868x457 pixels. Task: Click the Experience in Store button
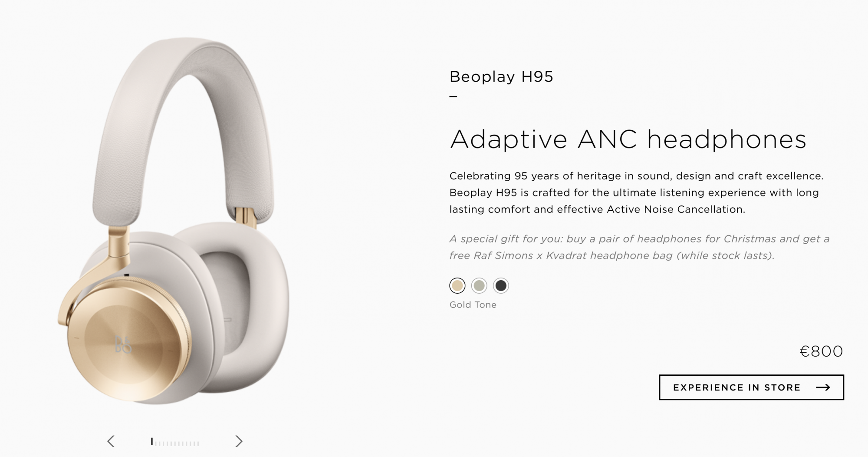pyautogui.click(x=751, y=387)
